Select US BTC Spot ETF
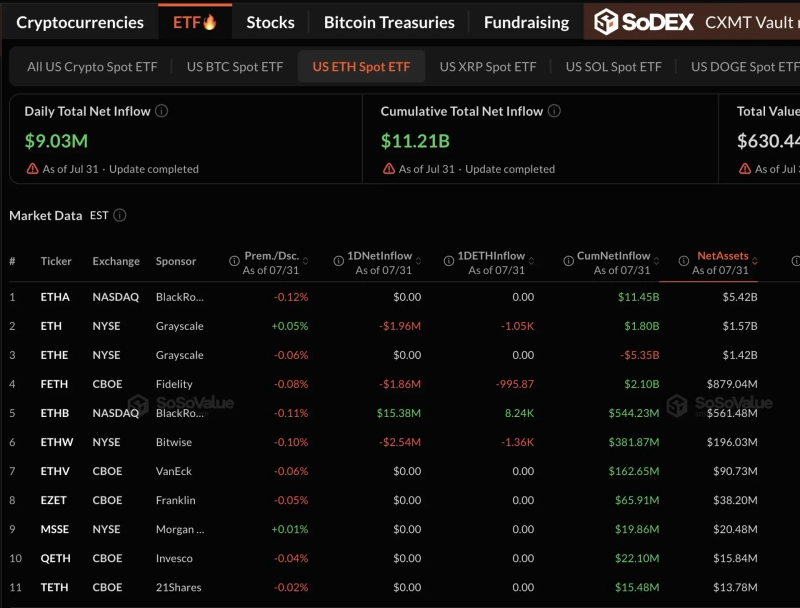The height and width of the screenshot is (608, 800). (x=235, y=67)
